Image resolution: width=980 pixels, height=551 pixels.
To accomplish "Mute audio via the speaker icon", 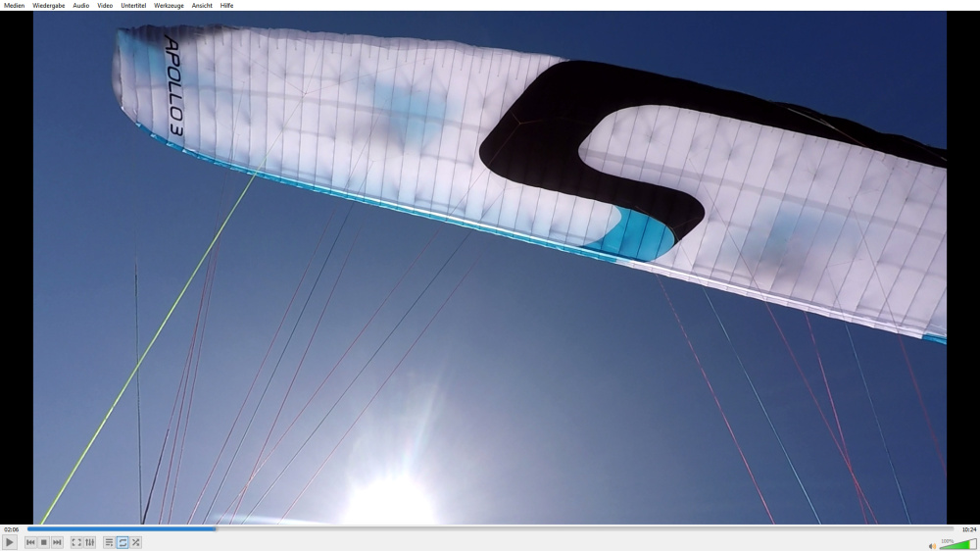I will [x=932, y=546].
